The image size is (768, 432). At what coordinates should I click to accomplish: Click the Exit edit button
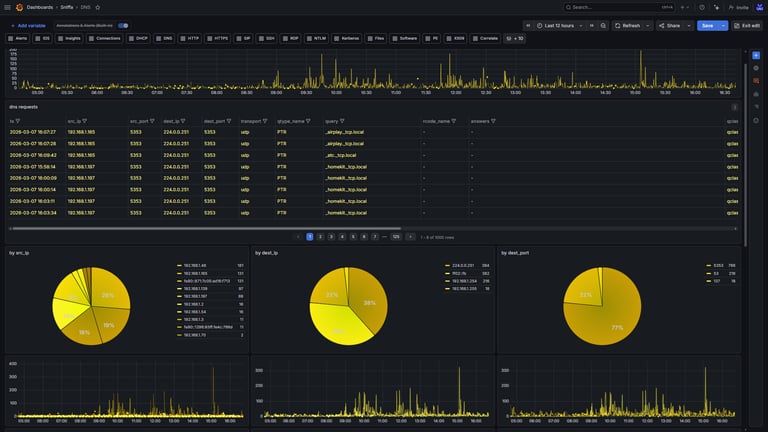[747, 25]
